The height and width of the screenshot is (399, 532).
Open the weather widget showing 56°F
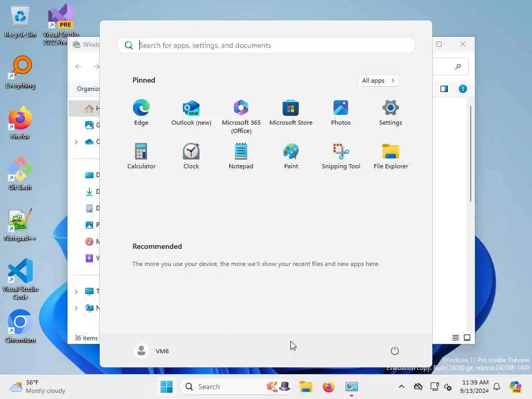[x=38, y=387]
